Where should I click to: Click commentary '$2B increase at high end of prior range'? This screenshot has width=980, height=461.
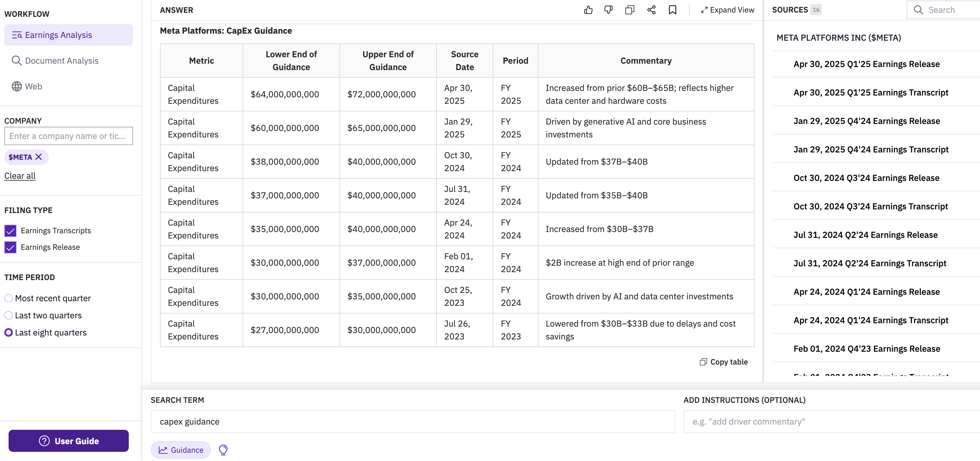click(x=619, y=263)
